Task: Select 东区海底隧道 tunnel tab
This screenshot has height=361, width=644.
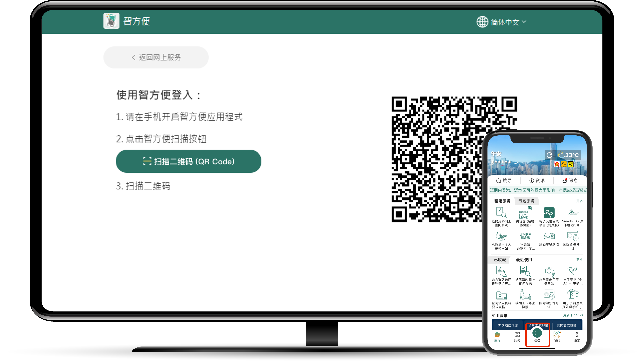Action: [x=566, y=325]
